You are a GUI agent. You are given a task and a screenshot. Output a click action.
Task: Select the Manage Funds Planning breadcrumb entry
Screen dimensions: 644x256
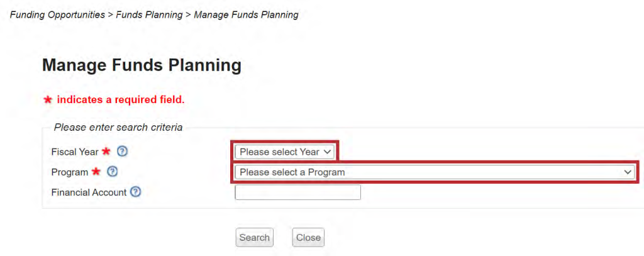point(246,14)
